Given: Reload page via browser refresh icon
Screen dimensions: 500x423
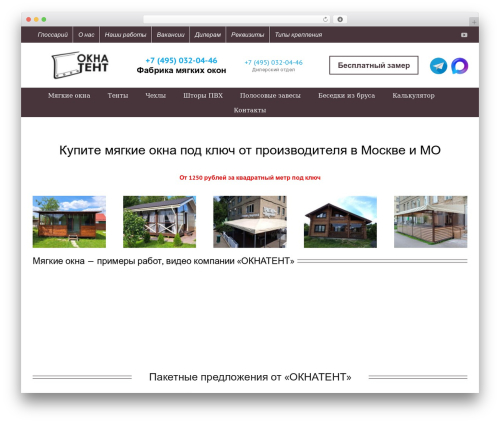Looking at the screenshot, I should pos(325,19).
